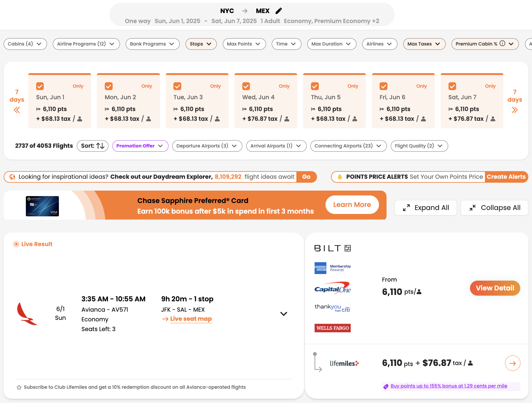This screenshot has height=403, width=532.
Task: Click the Citi ThankYou logo
Action: click(x=332, y=308)
